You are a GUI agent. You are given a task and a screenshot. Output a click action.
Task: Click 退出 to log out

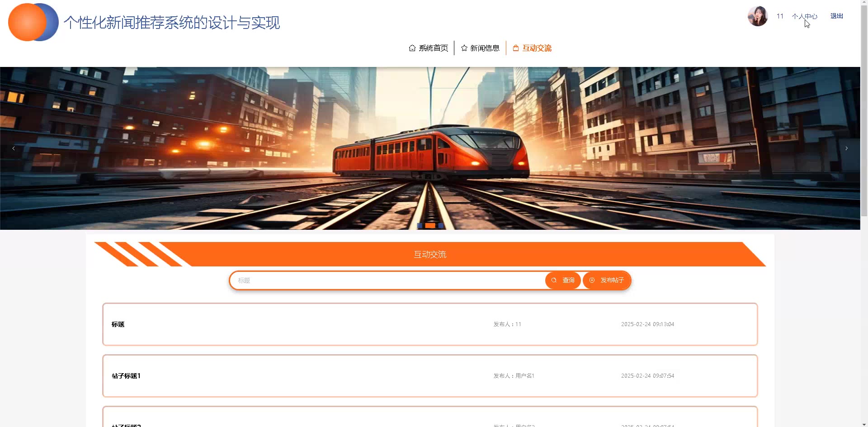[837, 16]
